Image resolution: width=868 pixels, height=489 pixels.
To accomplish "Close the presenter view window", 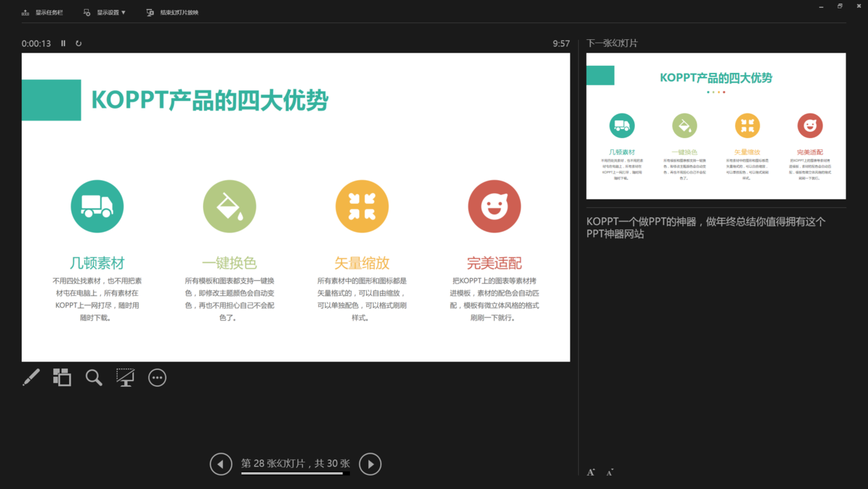I will [x=859, y=6].
